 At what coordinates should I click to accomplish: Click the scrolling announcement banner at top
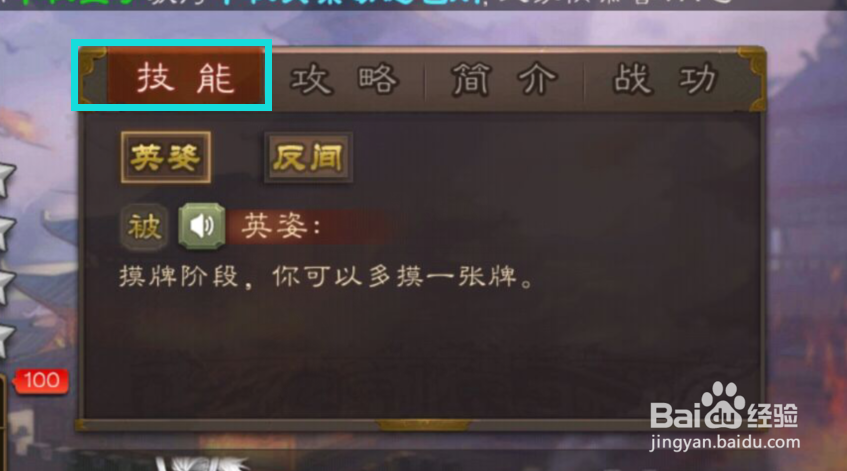424,4
